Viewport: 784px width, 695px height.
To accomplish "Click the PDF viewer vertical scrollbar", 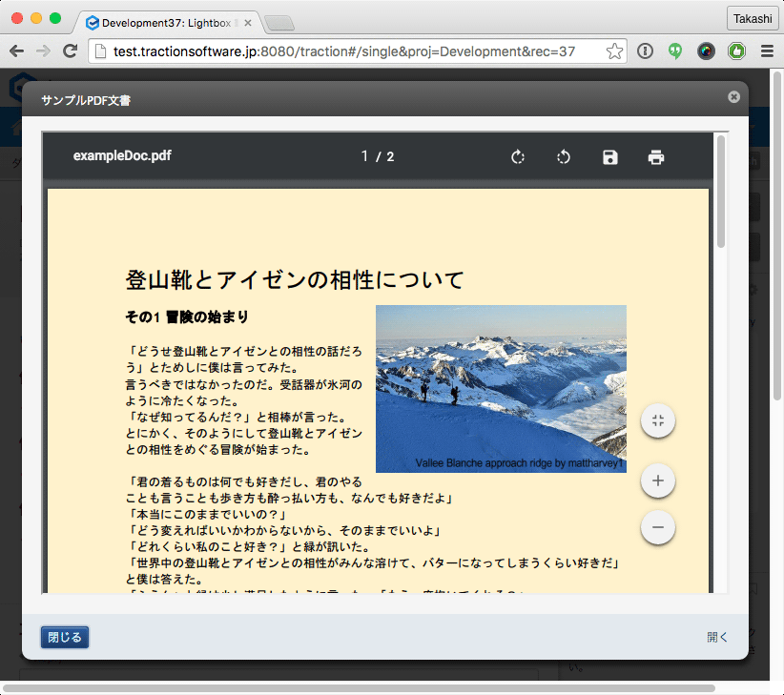I will coord(720,192).
